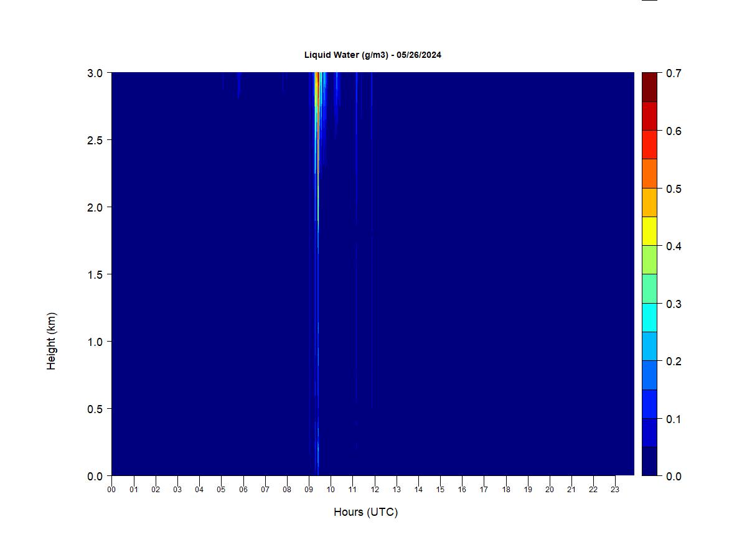
Task: Click the light green colorbar segment
Action: coord(649,260)
